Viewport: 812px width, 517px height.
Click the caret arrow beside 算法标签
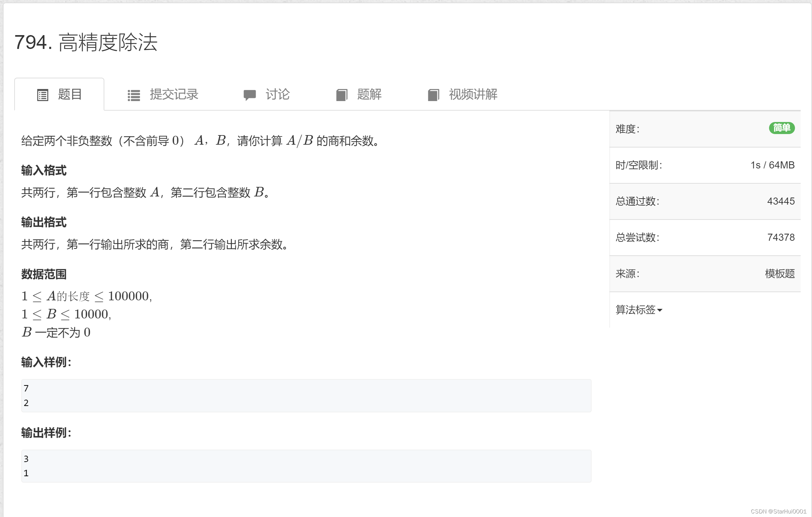click(660, 310)
